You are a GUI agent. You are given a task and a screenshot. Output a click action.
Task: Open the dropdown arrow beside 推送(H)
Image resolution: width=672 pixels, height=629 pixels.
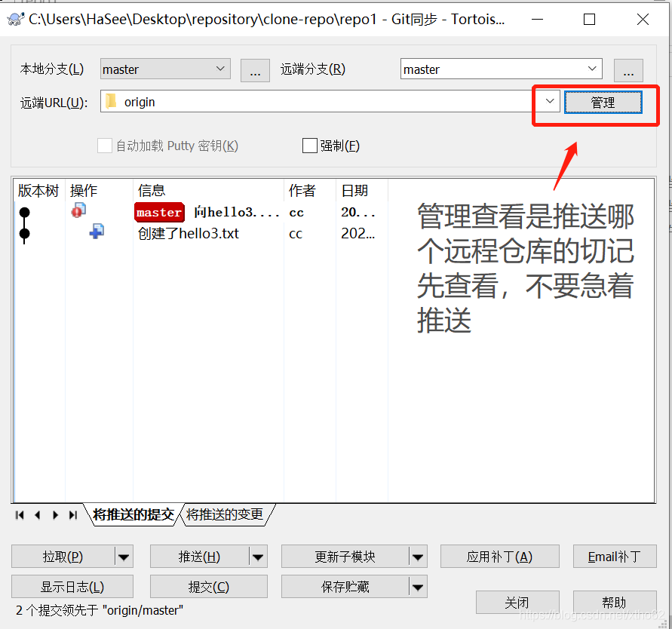(258, 557)
